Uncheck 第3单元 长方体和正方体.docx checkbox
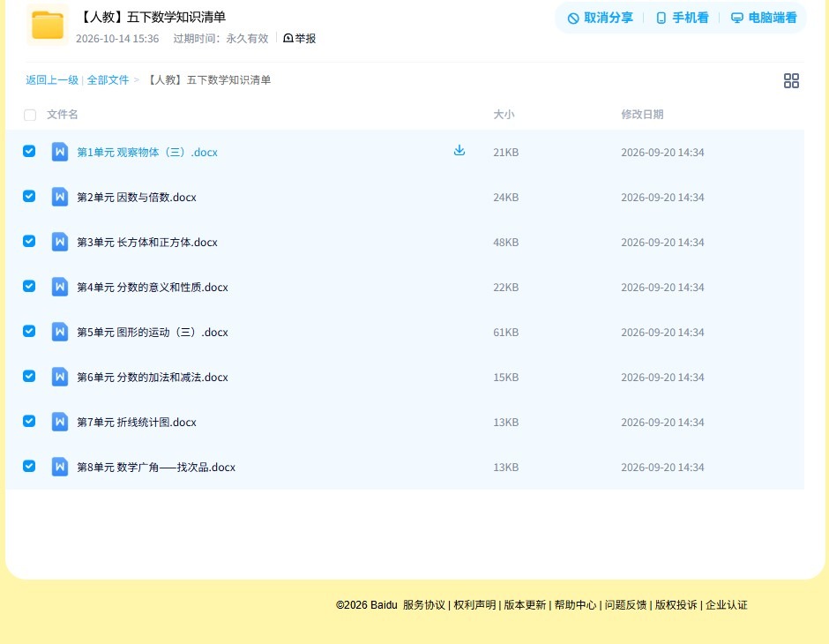Viewport: 829px width, 644px height. 29,241
